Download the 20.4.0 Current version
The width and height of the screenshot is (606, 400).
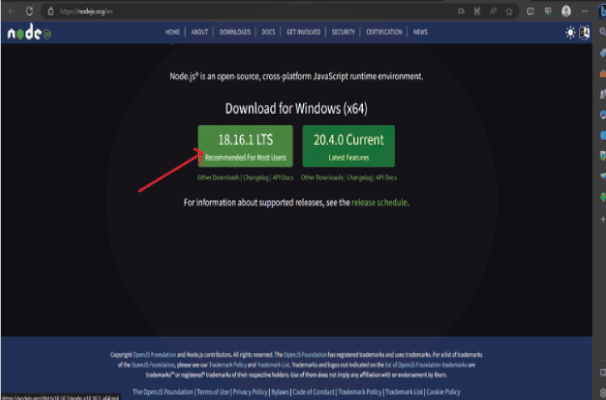(347, 145)
